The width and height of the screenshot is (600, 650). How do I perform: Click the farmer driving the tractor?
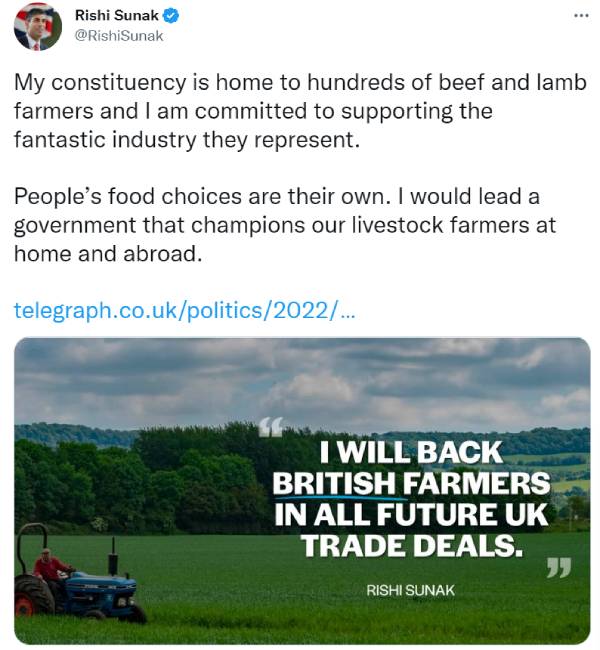[49, 567]
